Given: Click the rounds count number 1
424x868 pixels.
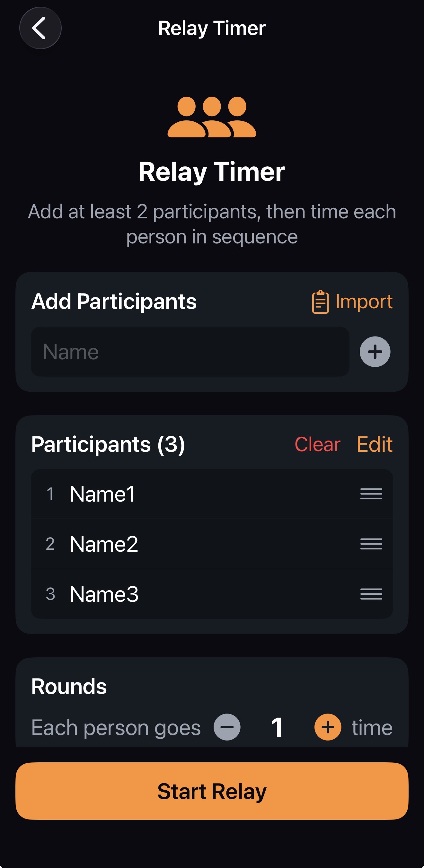Looking at the screenshot, I should [x=277, y=727].
